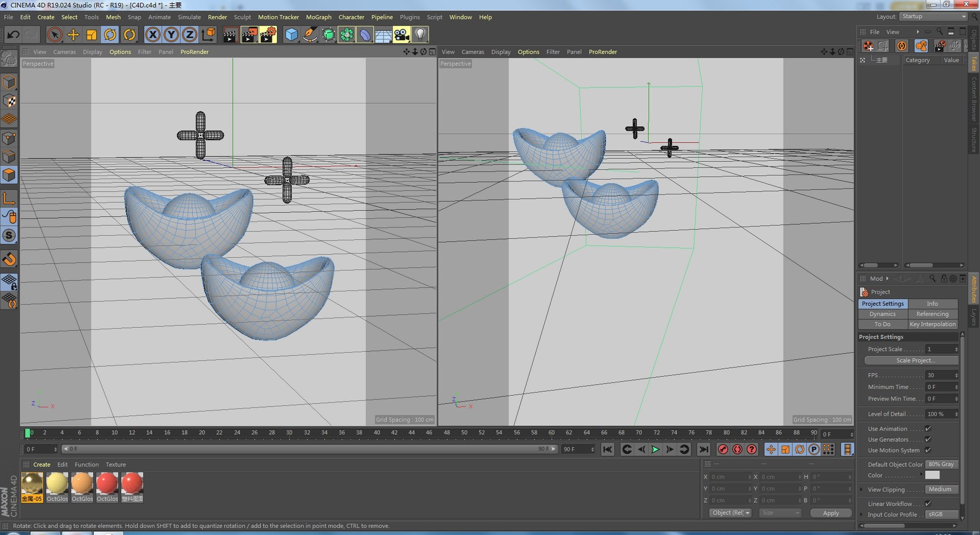Image resolution: width=980 pixels, height=535 pixels.
Task: Toggle Z axis lock
Action: 189,35
